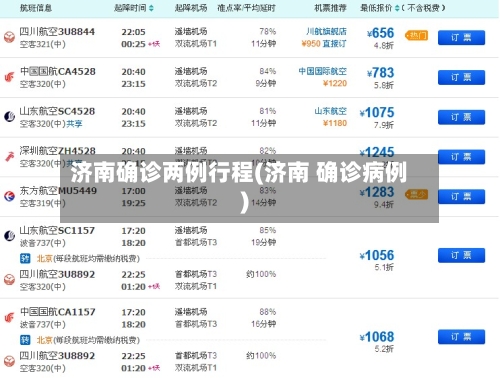Sort by 最低报价 using its arrow icon
Image resolution: width=500 pixels, height=378 pixels.
[x=397, y=8]
